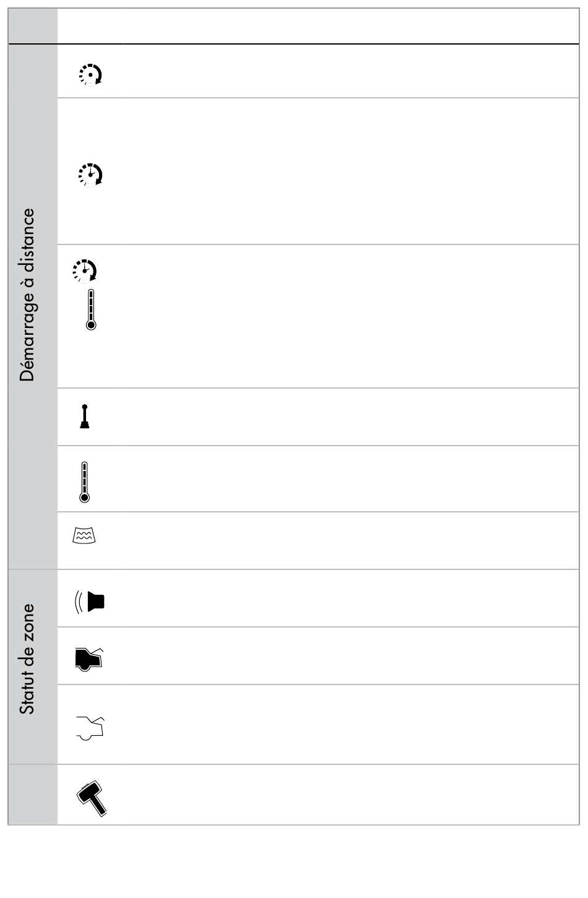
Task: Click the 'Statut de zone' vertical label
Action: 27,660
